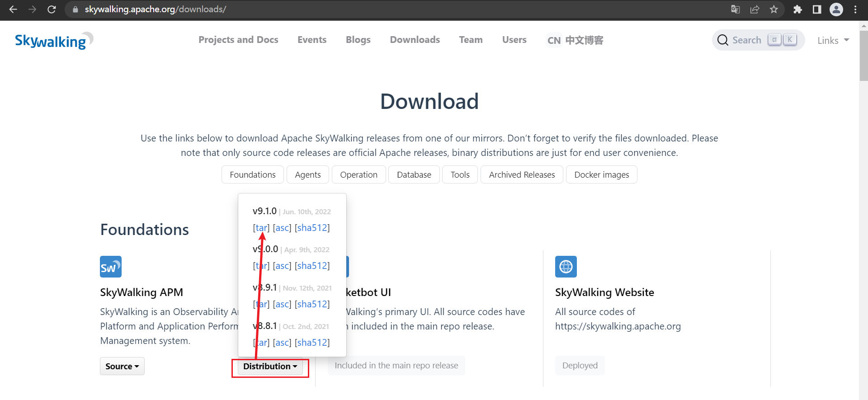Click the Search input field

click(x=746, y=40)
